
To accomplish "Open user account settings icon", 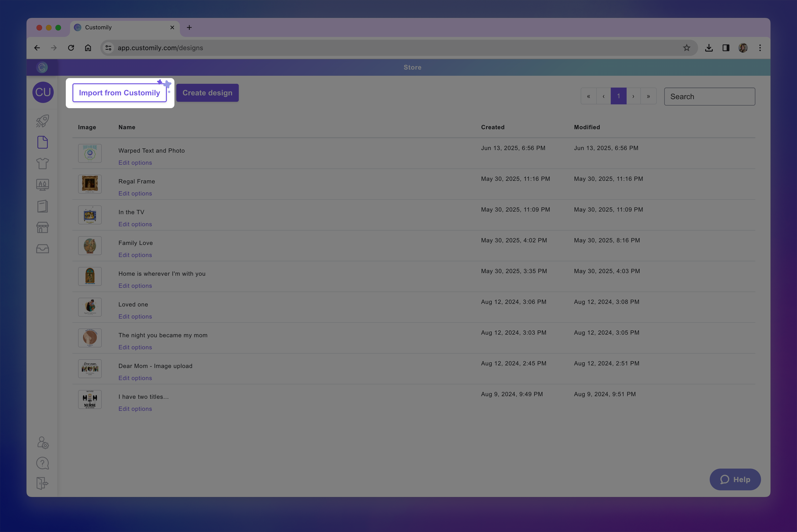I will tap(43, 443).
